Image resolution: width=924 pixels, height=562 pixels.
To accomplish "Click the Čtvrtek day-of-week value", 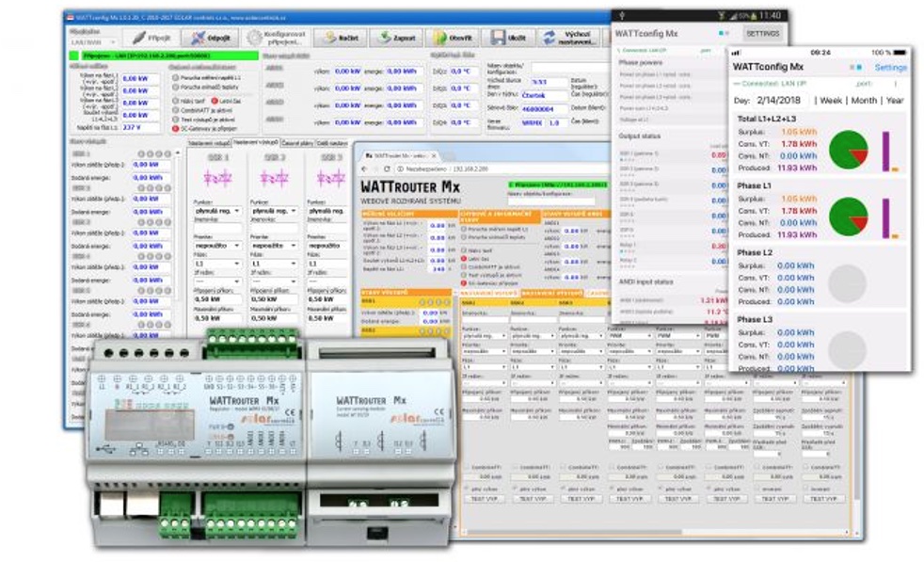I will (x=544, y=95).
